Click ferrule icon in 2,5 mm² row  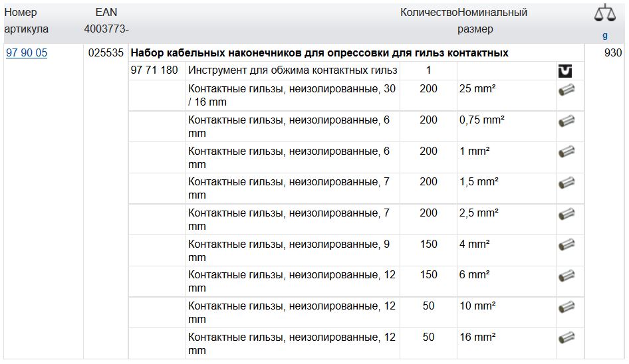(x=566, y=214)
